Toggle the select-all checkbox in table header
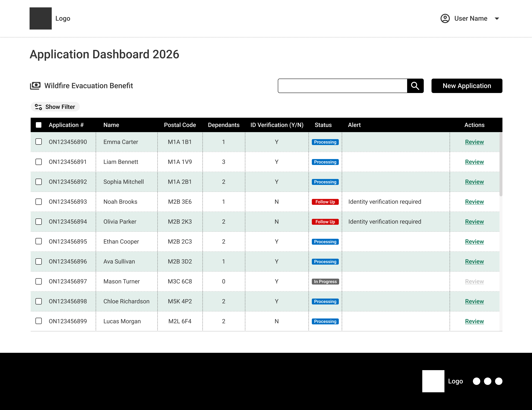The height and width of the screenshot is (410, 532). pyautogui.click(x=38, y=125)
